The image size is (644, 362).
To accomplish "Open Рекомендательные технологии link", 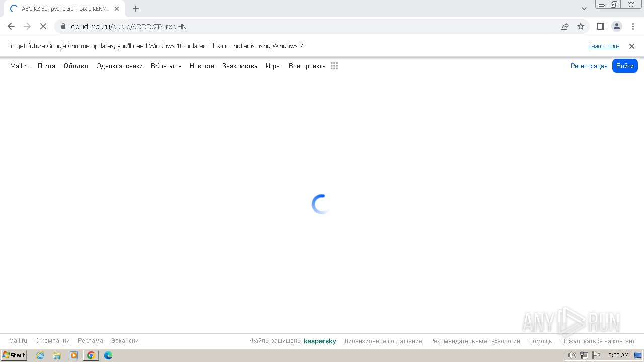I will pyautogui.click(x=475, y=341).
